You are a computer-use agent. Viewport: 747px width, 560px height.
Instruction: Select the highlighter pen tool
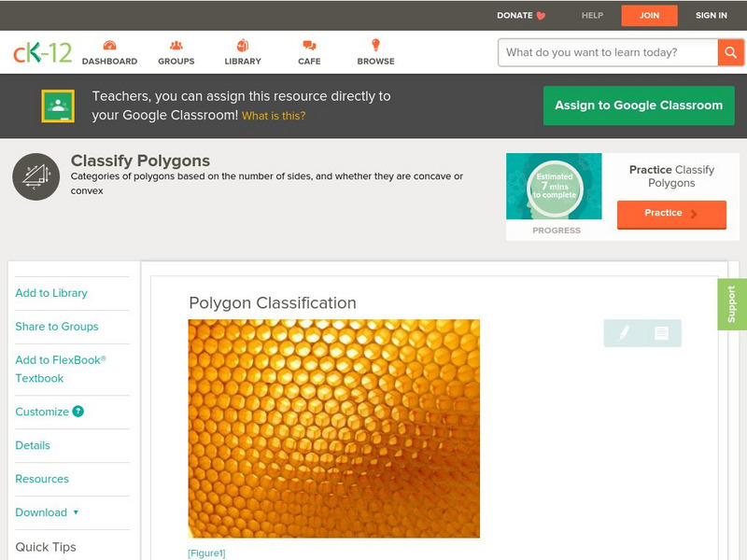pos(624,333)
